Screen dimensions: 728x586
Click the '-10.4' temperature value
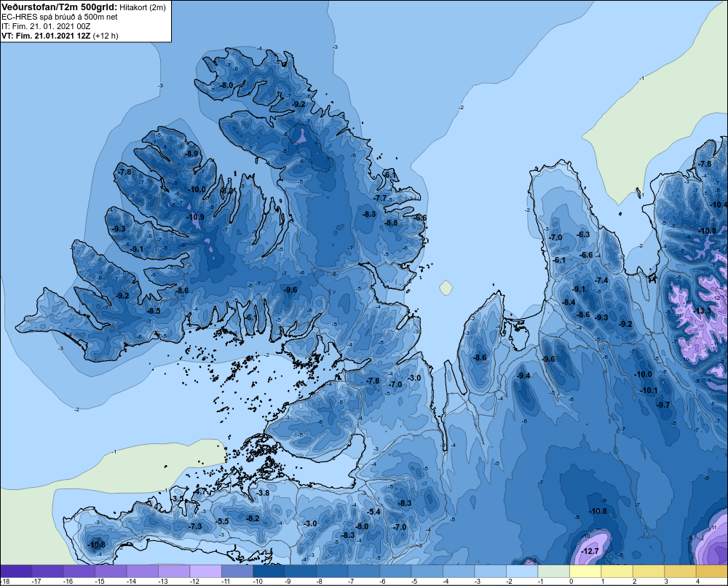point(719,205)
